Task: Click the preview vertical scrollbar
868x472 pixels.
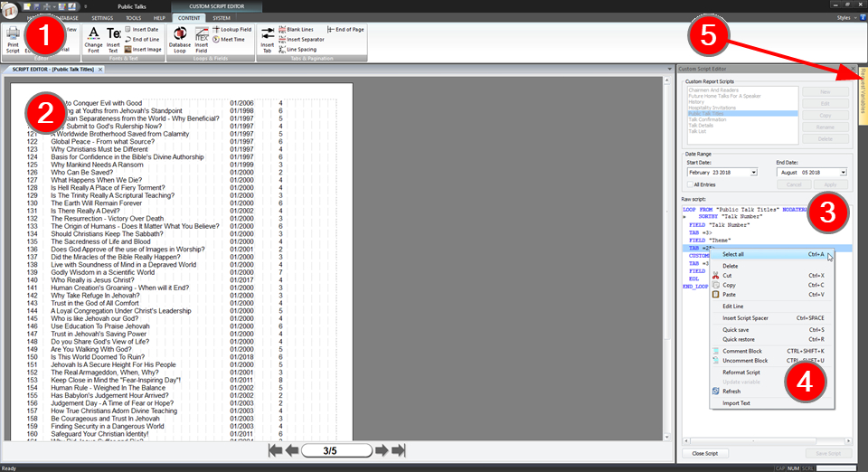Action: 666,259
